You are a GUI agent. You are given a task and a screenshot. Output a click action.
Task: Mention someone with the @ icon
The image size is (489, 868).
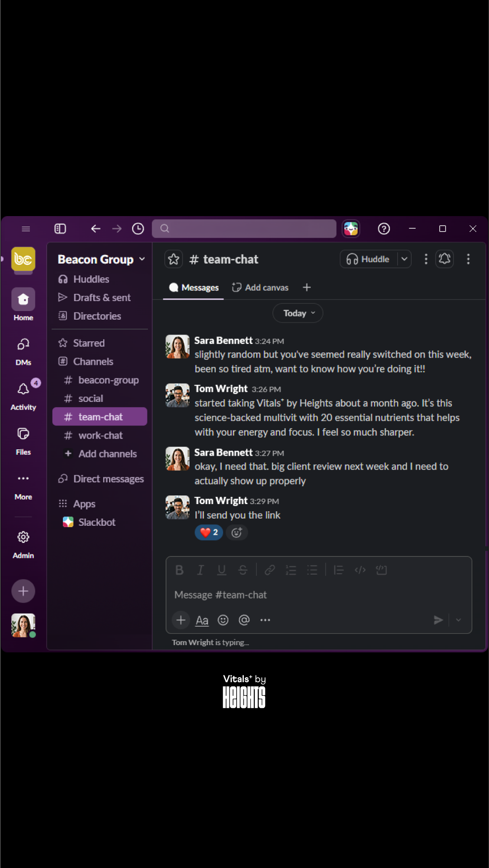click(244, 620)
